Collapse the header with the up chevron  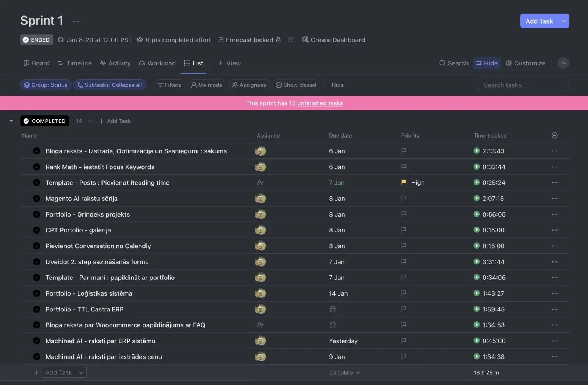coord(563,63)
